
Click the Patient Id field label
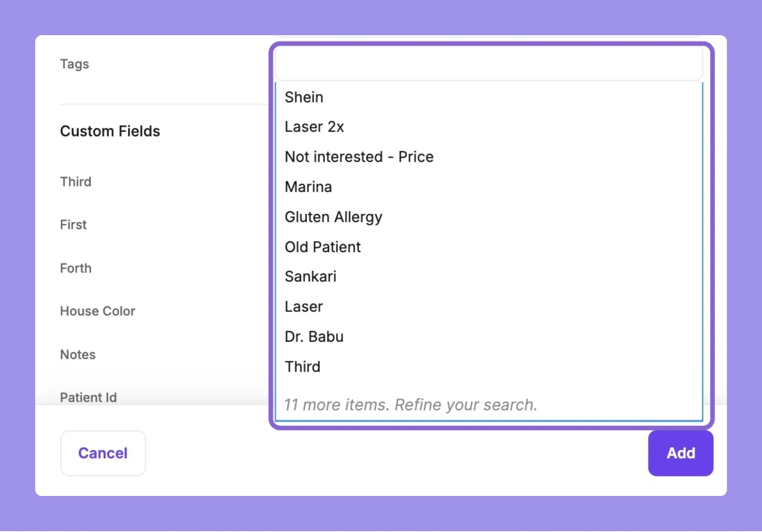(88, 397)
